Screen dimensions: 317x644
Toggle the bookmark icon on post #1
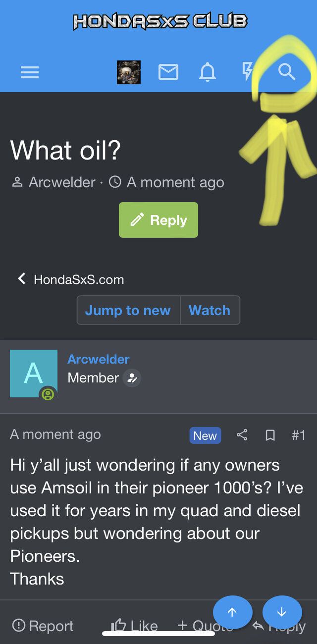[x=270, y=435]
